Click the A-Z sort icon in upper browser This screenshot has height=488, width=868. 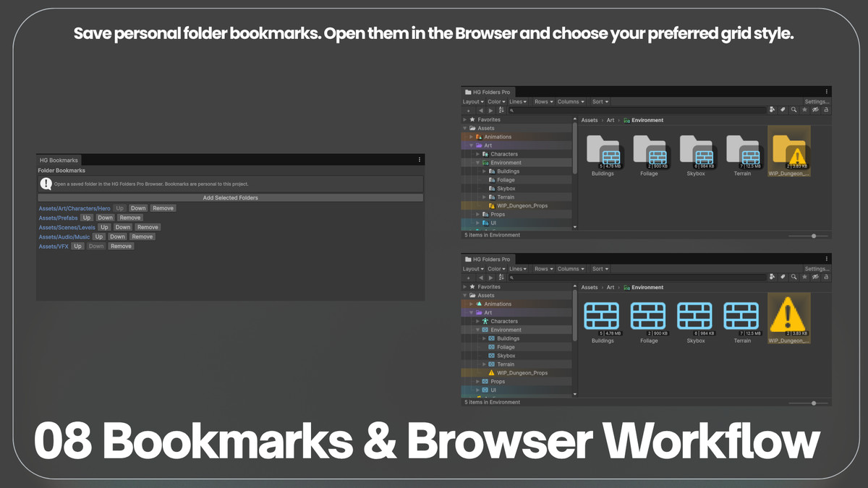501,111
